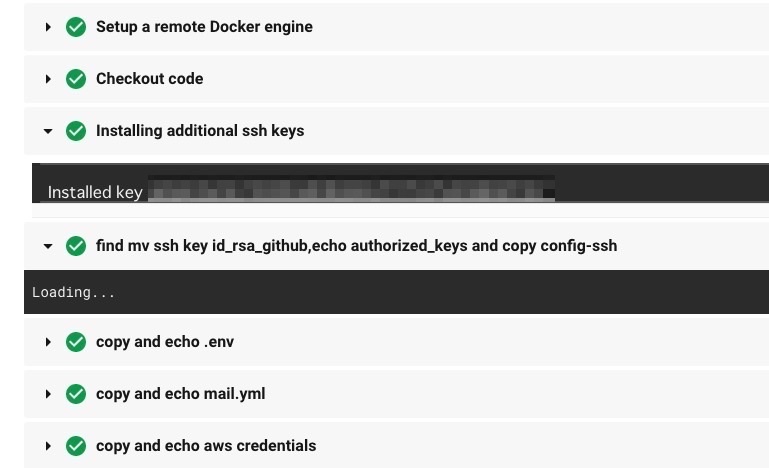Expand the copy and echo aws credentials arrow
Image resolution: width=769 pixels, height=468 pixels.
tap(48, 446)
